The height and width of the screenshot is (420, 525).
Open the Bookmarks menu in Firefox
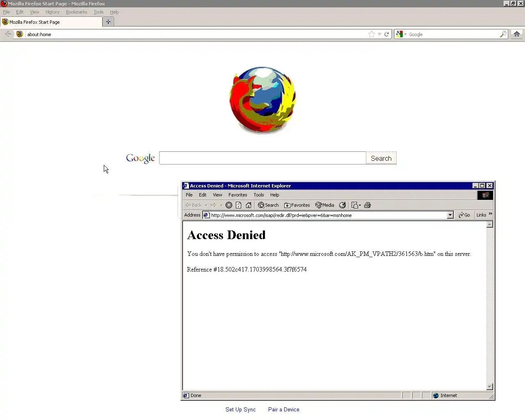coord(77,12)
